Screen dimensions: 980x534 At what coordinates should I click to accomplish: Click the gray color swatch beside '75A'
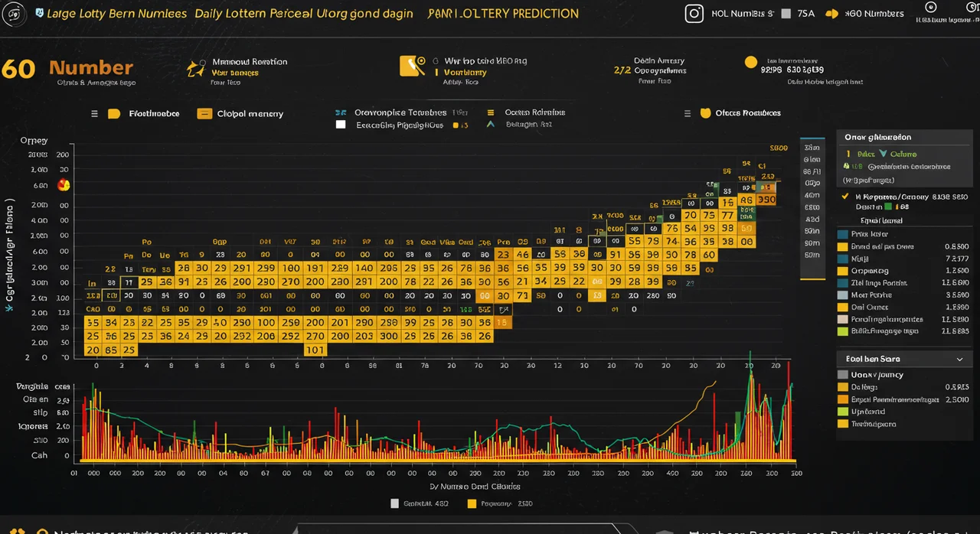[785, 14]
